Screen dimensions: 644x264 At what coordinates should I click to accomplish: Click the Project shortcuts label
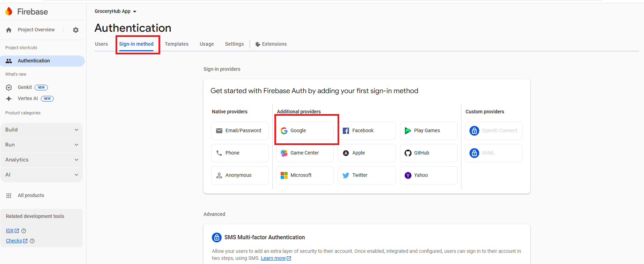(x=21, y=48)
